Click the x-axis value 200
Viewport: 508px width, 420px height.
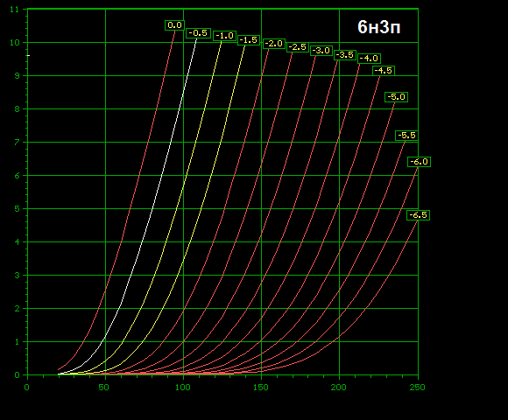pyautogui.click(x=339, y=388)
